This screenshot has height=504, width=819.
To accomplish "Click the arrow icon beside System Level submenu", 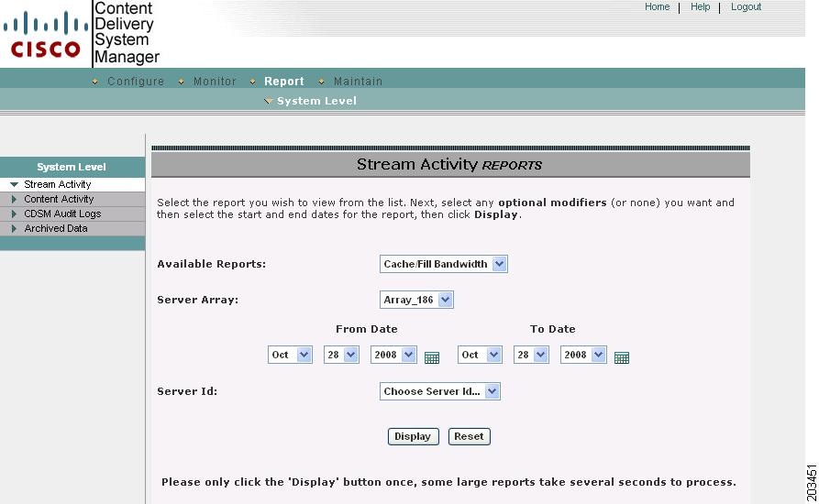I will [268, 101].
